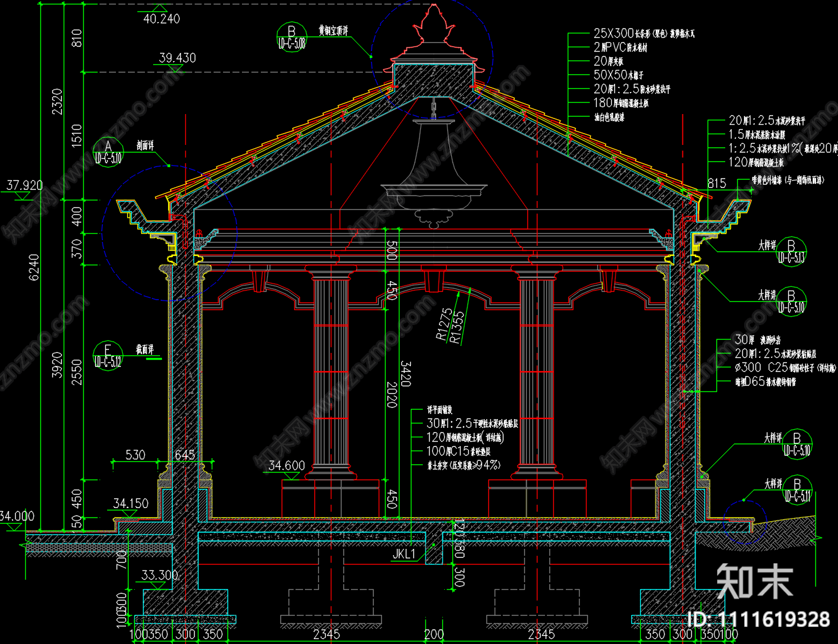The height and width of the screenshot is (644, 838).
Task: Click the 3920 vertical dimension text
Action: (57, 365)
